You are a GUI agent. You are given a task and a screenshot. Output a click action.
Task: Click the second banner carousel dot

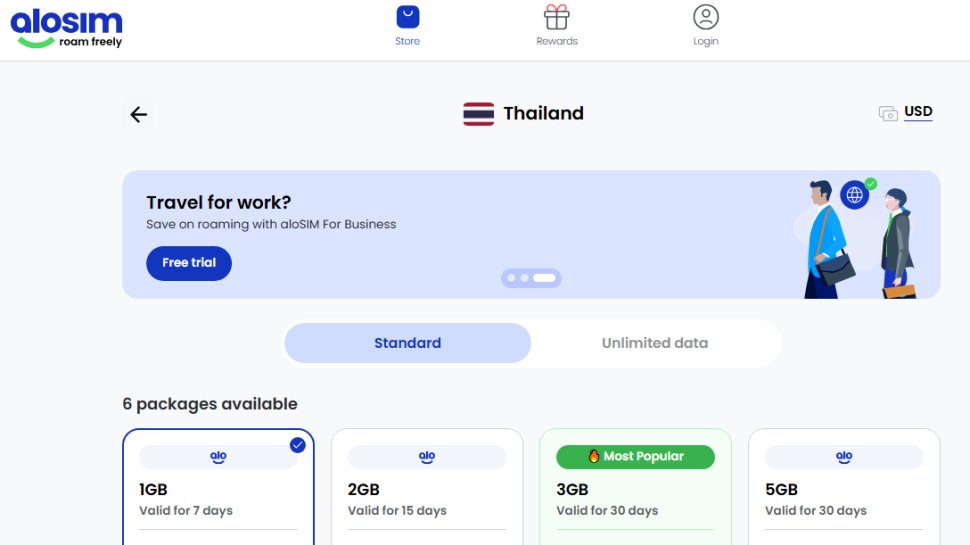[524, 278]
